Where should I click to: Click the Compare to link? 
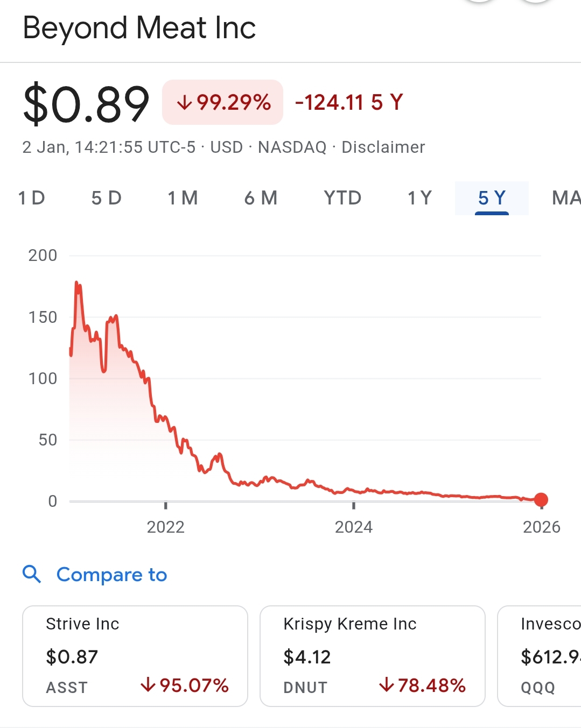tap(111, 575)
